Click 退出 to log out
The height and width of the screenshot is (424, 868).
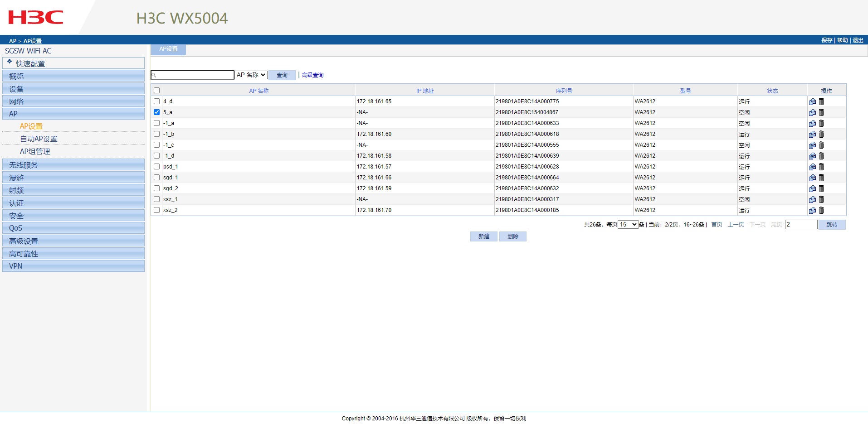[858, 40]
